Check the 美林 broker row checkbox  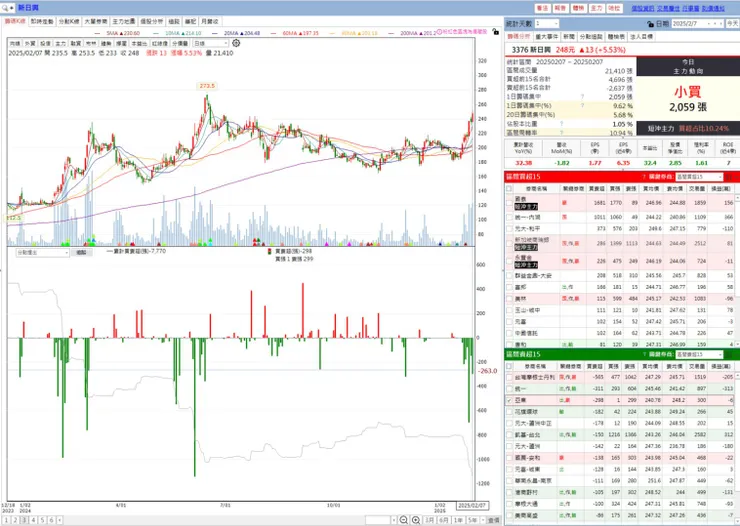tap(509, 299)
